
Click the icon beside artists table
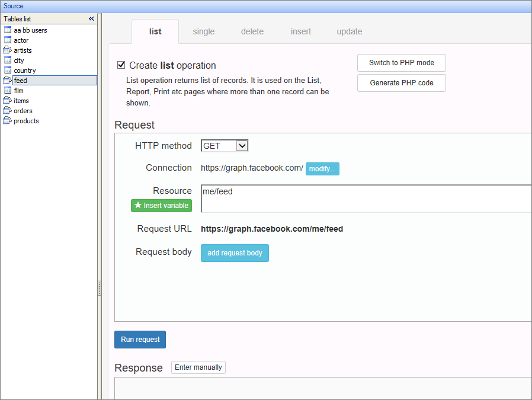click(x=8, y=50)
